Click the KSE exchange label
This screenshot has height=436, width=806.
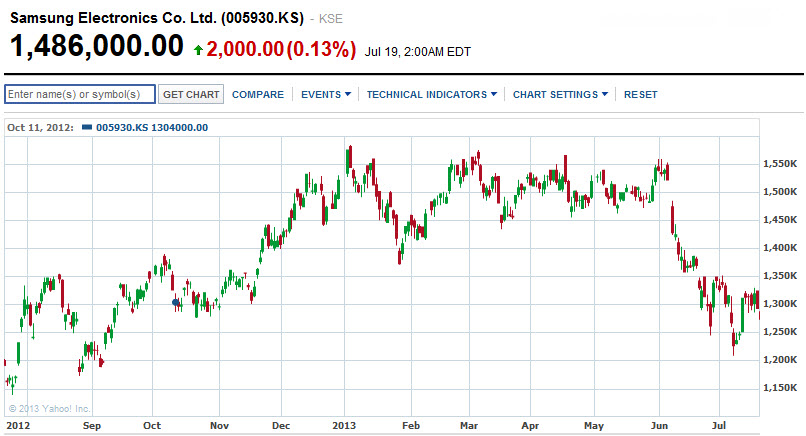click(x=331, y=19)
